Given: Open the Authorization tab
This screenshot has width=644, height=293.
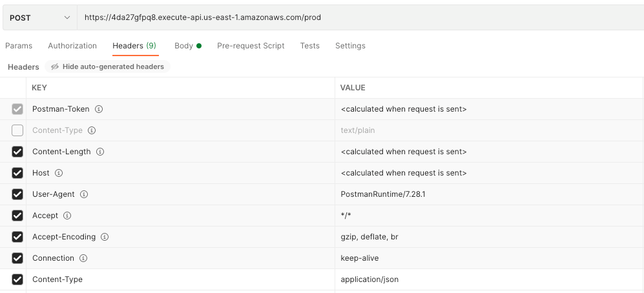Looking at the screenshot, I should click(x=72, y=46).
